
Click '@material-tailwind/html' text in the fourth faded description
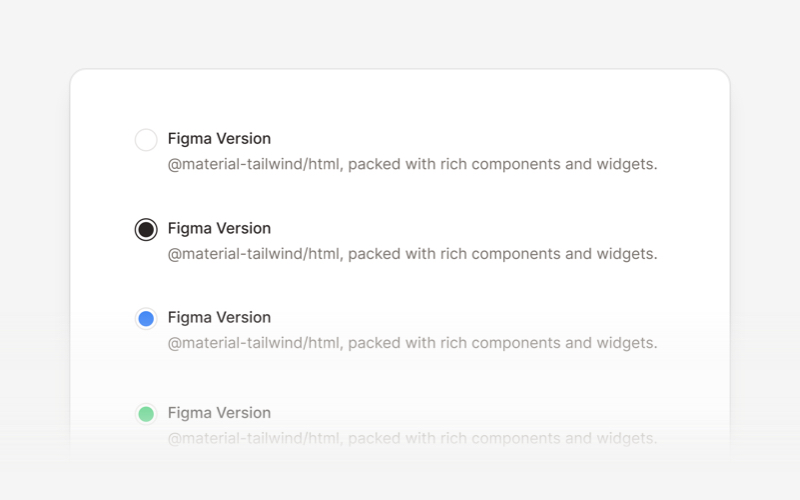pyautogui.click(x=255, y=438)
